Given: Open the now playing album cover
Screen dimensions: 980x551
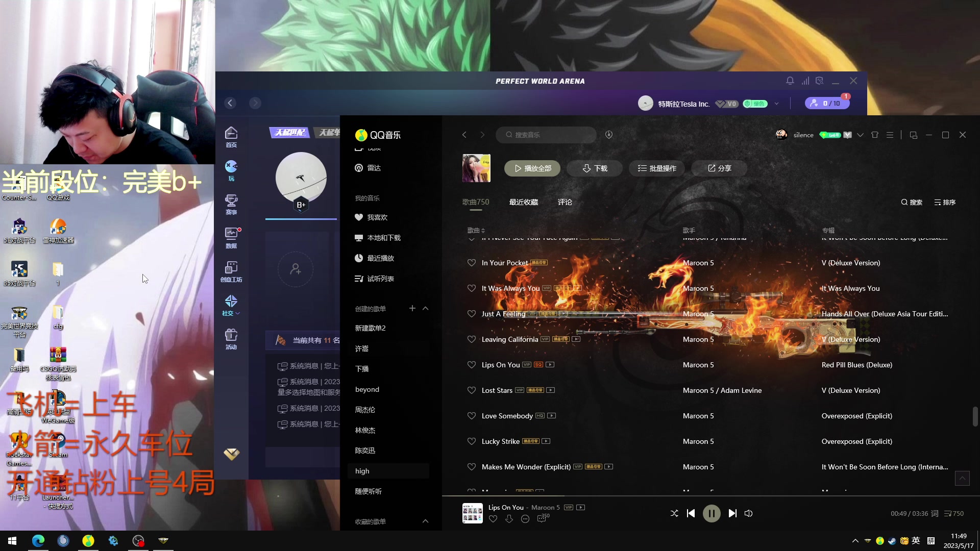Looking at the screenshot, I should coord(473,513).
